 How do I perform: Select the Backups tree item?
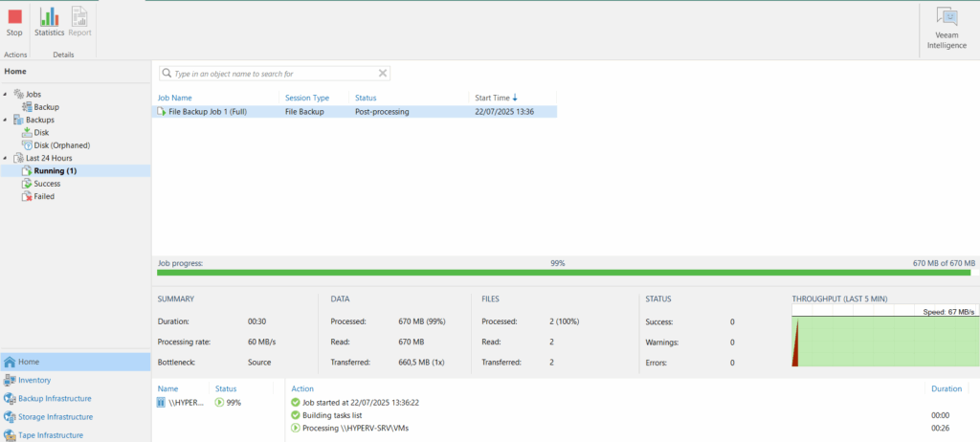click(40, 120)
